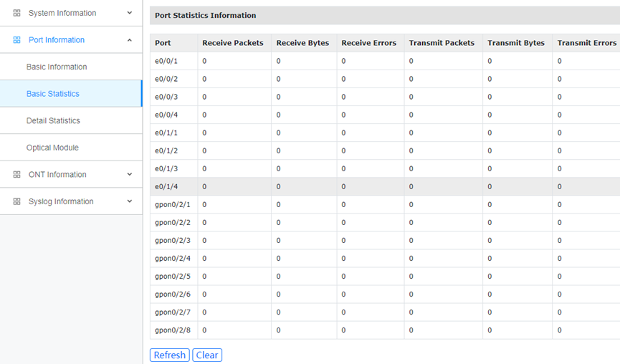Image resolution: width=620 pixels, height=364 pixels.
Task: Click the Receive Errors column header
Action: [368, 43]
